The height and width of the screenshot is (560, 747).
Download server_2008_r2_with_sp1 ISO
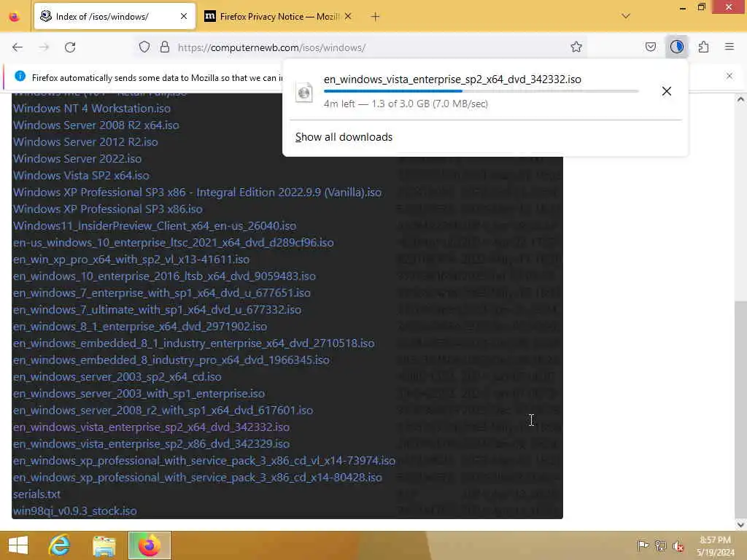click(163, 411)
